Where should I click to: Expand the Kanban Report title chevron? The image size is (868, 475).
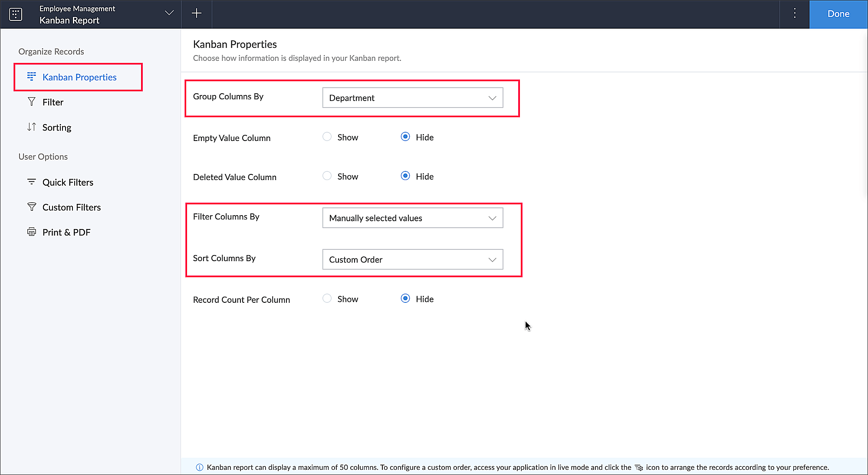click(x=169, y=13)
